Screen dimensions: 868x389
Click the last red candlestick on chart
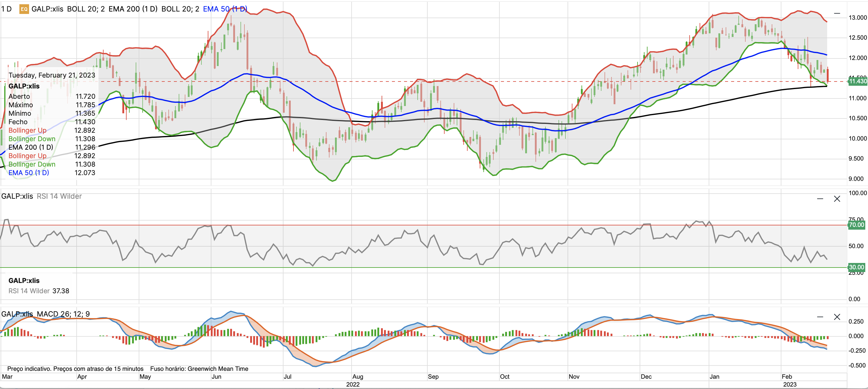(827, 75)
